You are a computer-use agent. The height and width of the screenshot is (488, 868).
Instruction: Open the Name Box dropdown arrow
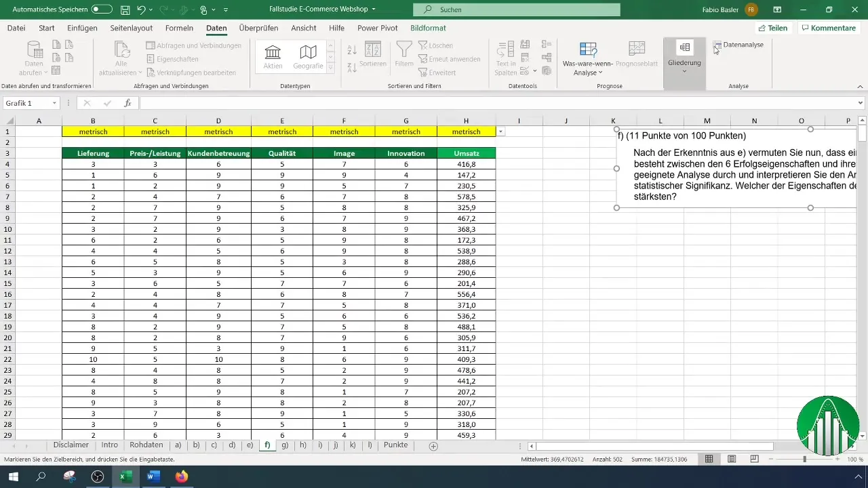coord(54,103)
